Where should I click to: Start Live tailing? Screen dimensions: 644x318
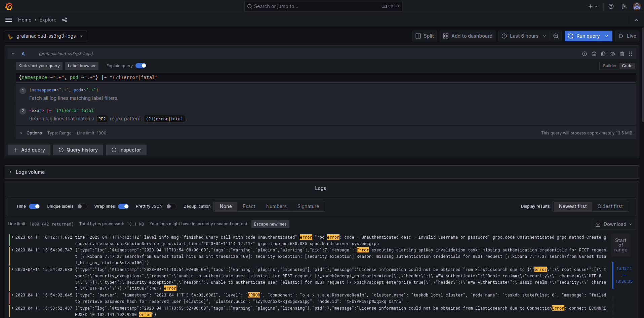click(x=627, y=36)
